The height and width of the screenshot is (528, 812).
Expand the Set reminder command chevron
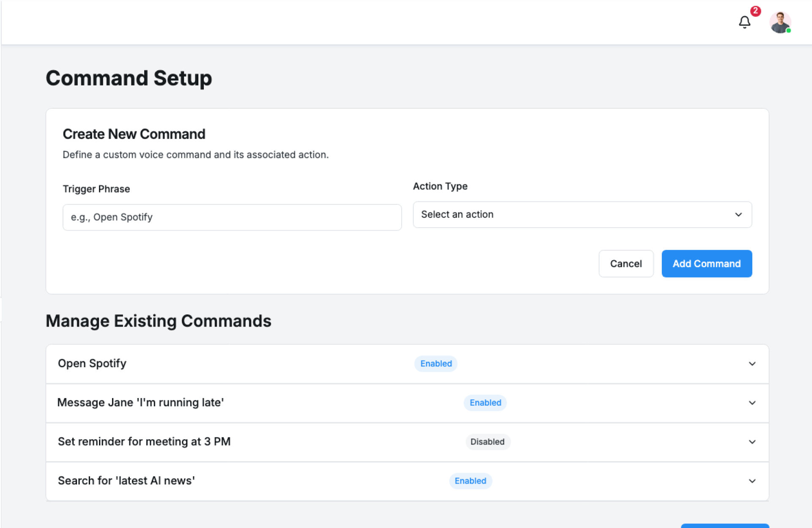[x=752, y=442]
